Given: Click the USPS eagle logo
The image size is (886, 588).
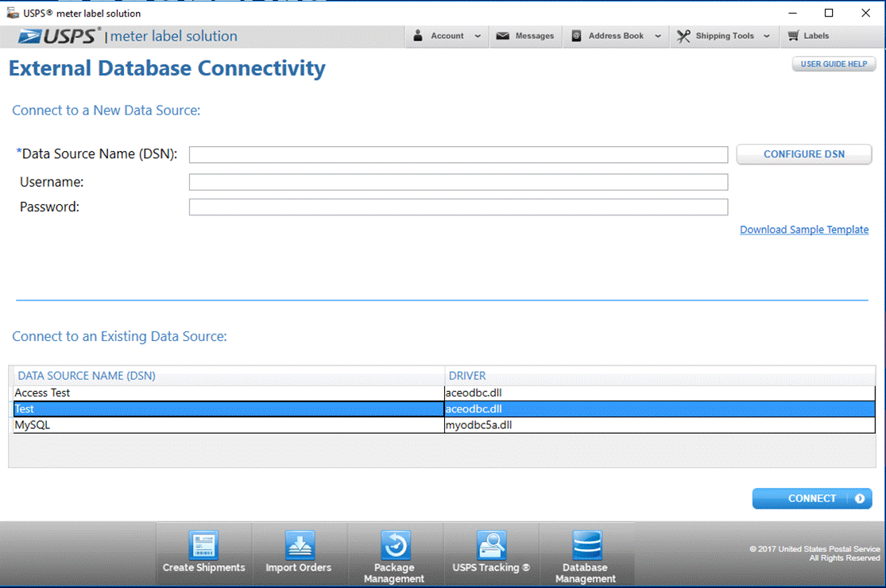Looking at the screenshot, I should (29, 37).
